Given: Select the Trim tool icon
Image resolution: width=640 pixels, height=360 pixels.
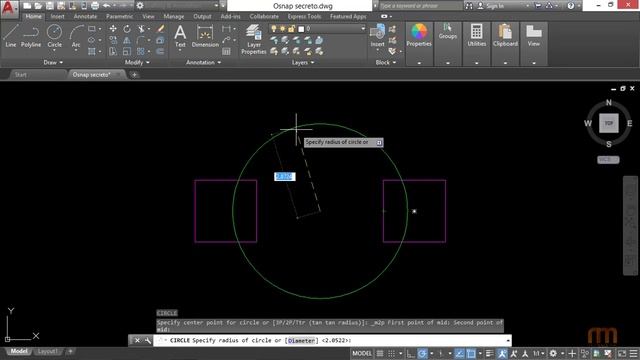Looking at the screenshot, I should [141, 29].
